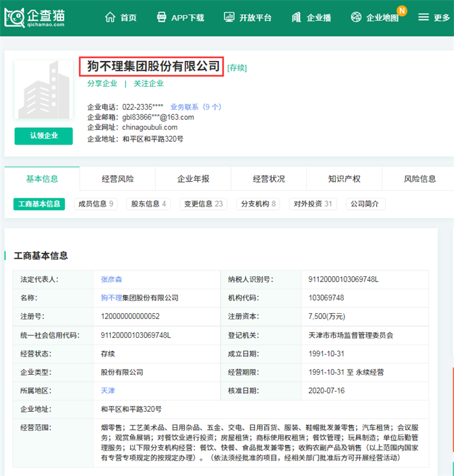Click 天津市市场监督管理委员会 cell

point(351,335)
